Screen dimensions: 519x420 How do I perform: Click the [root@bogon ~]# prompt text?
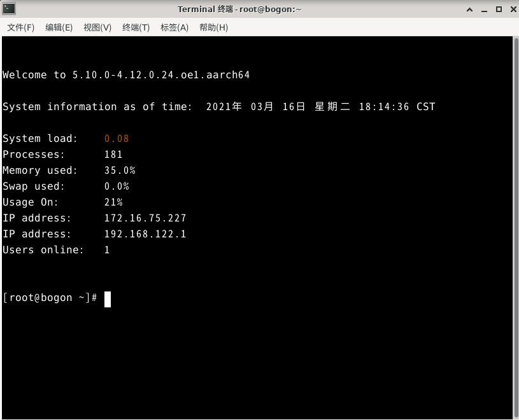pos(50,297)
